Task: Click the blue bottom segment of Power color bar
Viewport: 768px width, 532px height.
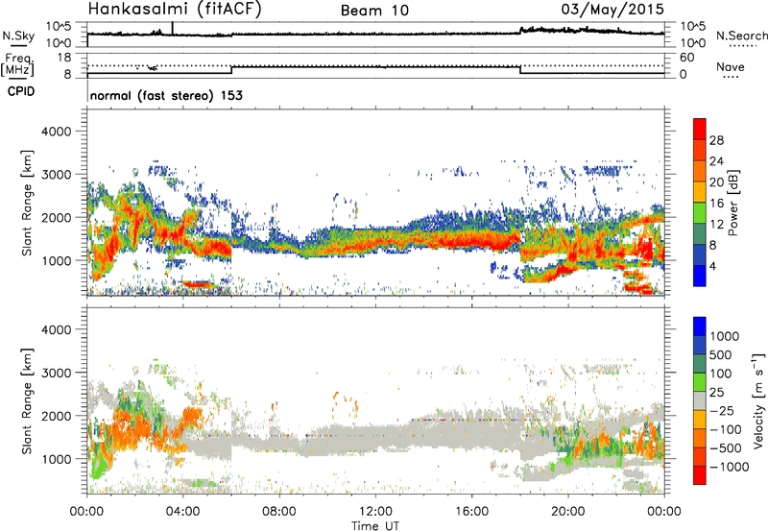Action: 700,276
